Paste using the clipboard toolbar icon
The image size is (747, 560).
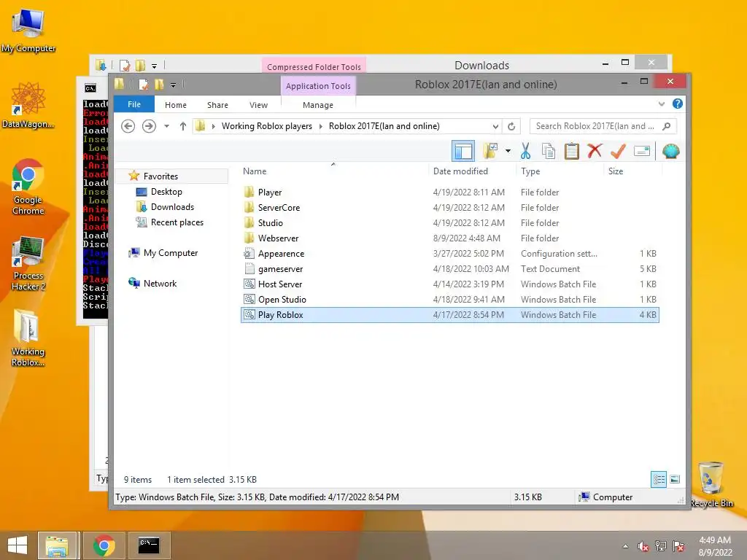click(571, 152)
